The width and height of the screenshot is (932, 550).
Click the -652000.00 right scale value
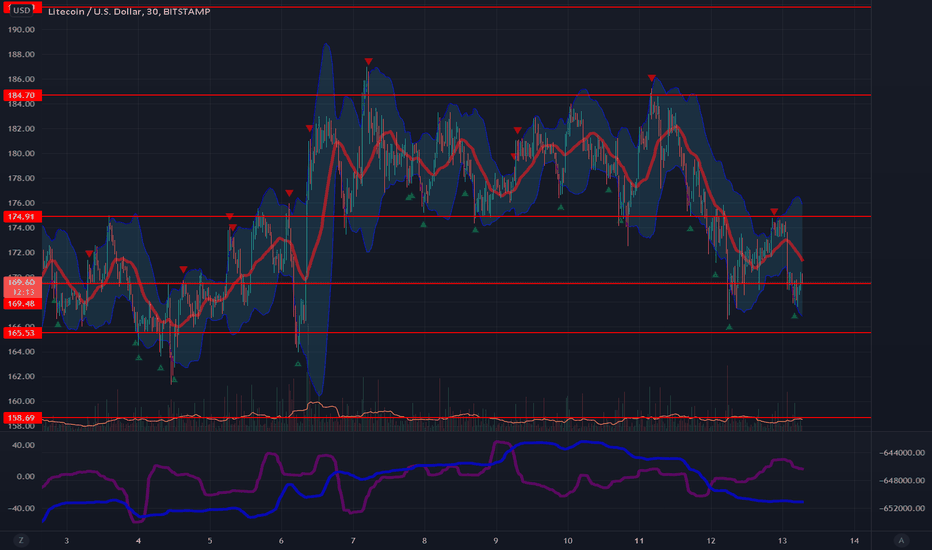click(x=902, y=508)
